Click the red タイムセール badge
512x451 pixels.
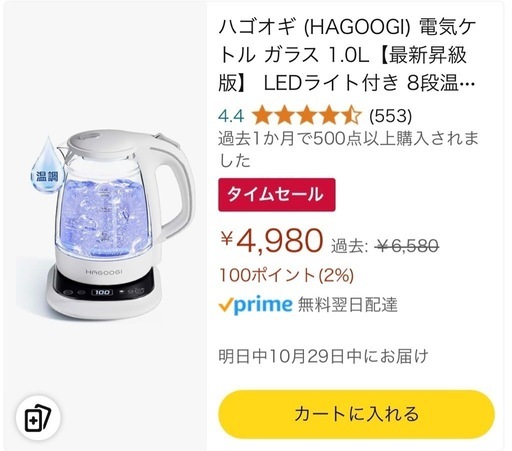pyautogui.click(x=277, y=195)
